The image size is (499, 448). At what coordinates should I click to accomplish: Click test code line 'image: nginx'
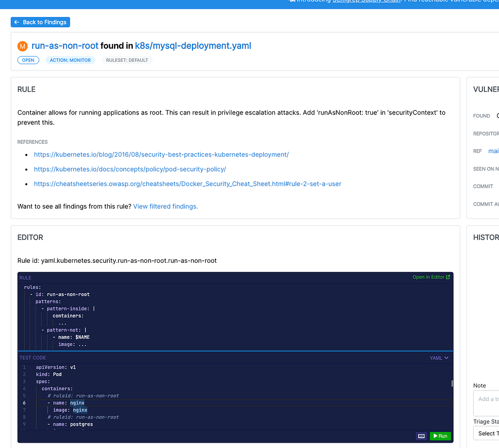[70, 410]
